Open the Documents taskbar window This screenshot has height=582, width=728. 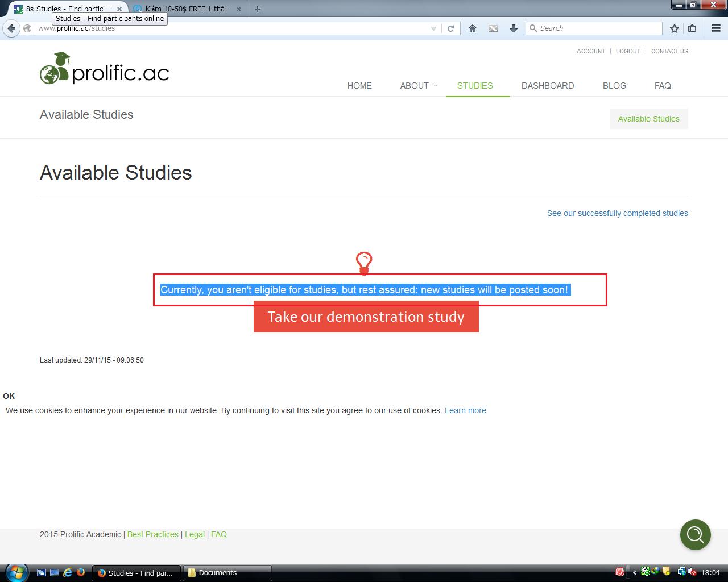[x=227, y=573]
